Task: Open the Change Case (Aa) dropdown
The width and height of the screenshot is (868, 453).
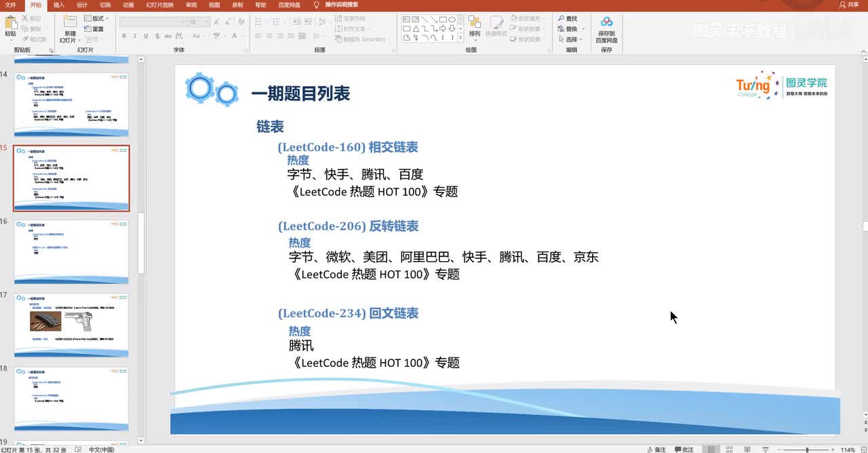Action: click(197, 36)
